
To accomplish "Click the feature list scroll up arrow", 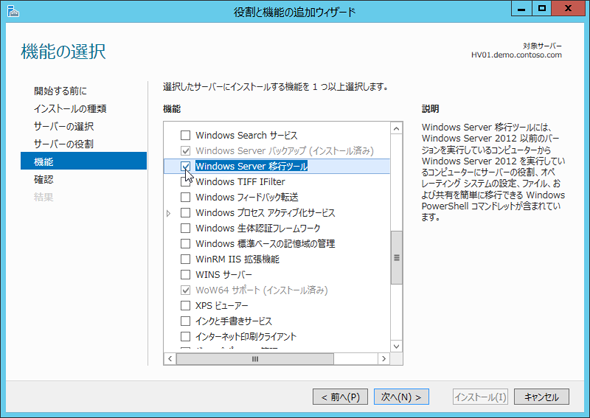I will click(x=396, y=129).
